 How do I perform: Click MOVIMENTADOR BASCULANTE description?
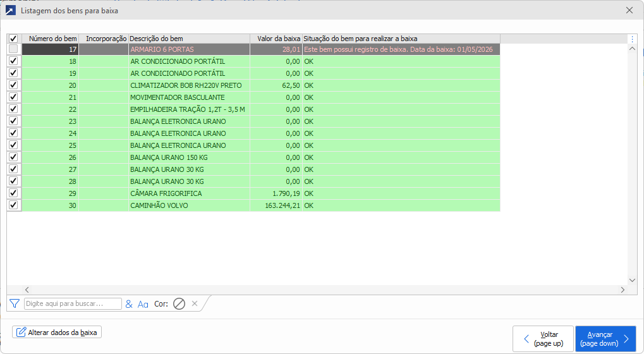[x=190, y=97]
